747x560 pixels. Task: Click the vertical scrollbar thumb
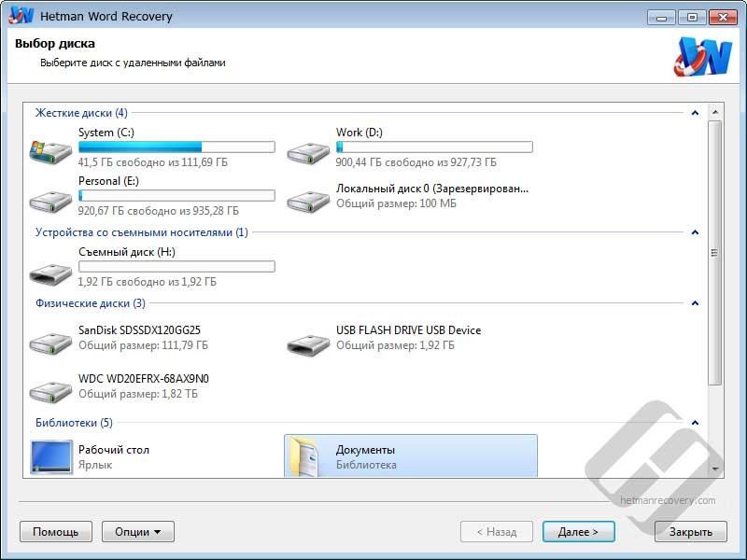point(715,252)
